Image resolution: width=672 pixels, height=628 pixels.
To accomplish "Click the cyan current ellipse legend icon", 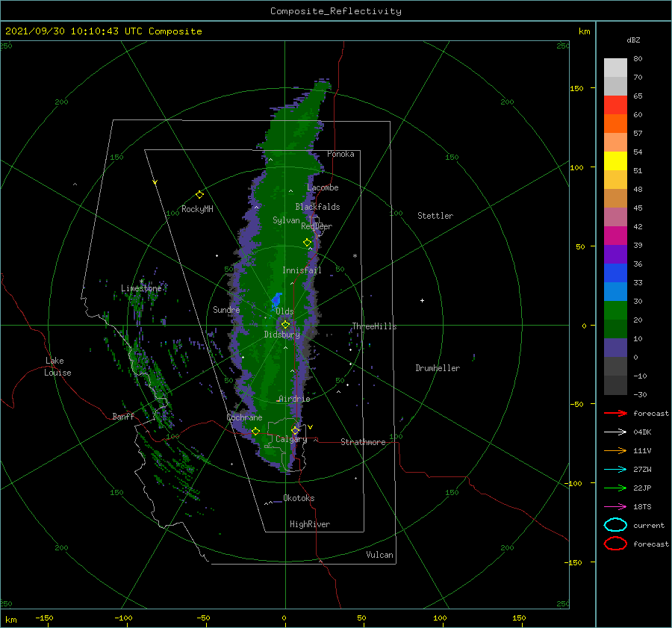I will (x=615, y=525).
